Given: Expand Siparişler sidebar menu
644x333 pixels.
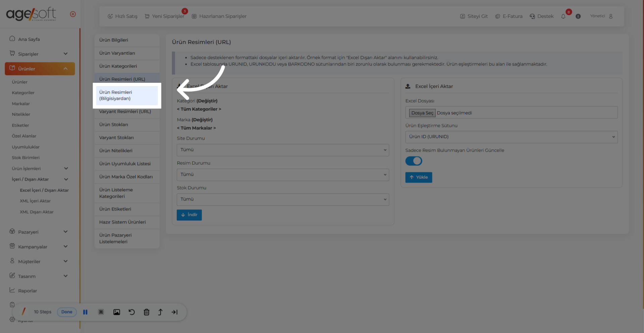Looking at the screenshot, I should 39,54.
